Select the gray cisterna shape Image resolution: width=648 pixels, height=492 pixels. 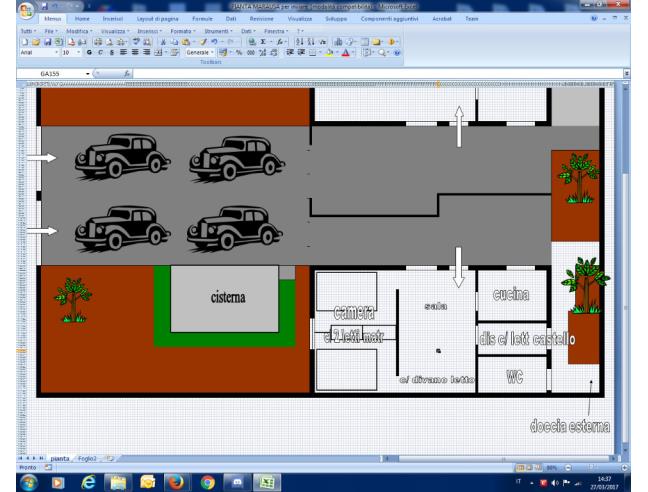point(224,298)
